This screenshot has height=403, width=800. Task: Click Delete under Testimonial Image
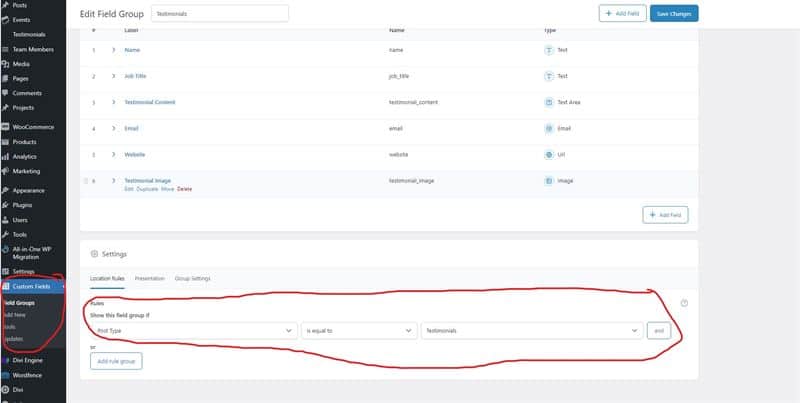click(x=185, y=189)
